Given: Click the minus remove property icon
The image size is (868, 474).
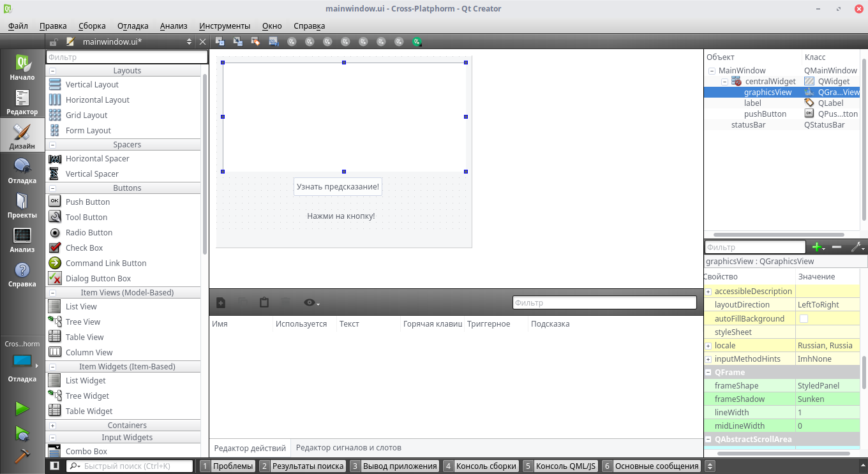Looking at the screenshot, I should coord(837,247).
